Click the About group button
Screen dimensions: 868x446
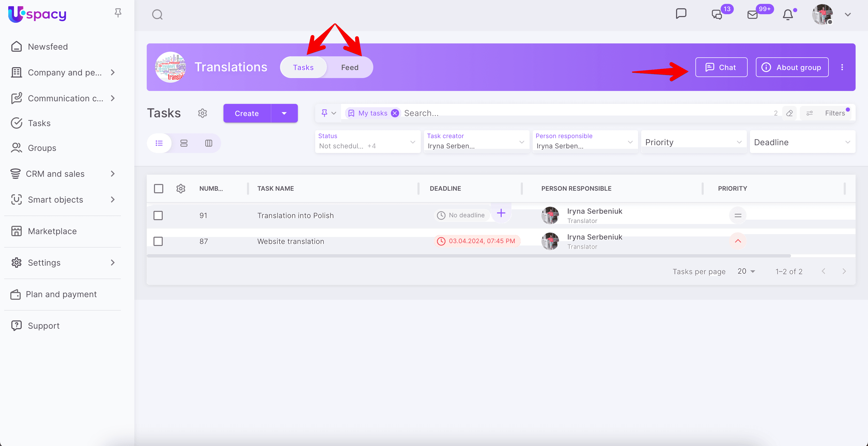pos(792,67)
